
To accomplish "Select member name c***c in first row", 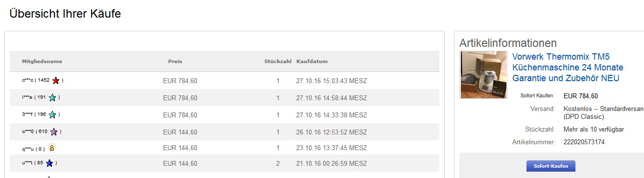I will tap(27, 81).
